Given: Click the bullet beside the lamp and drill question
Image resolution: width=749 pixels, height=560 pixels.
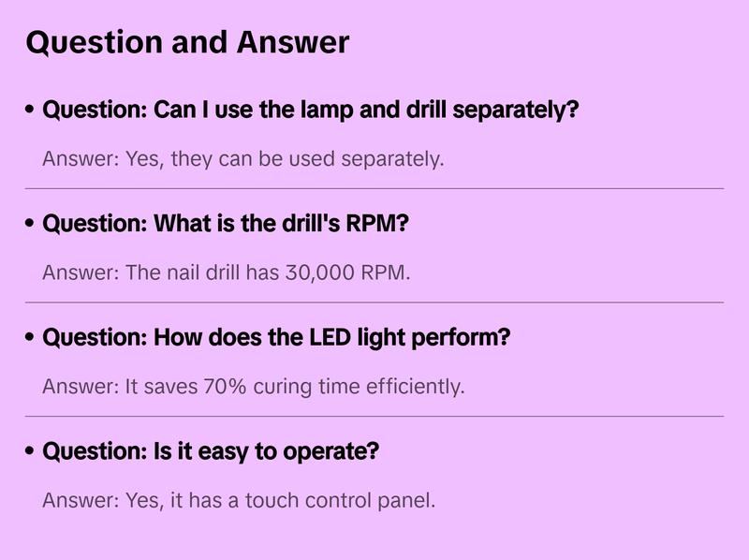Looking at the screenshot, I should pyautogui.click(x=31, y=110).
